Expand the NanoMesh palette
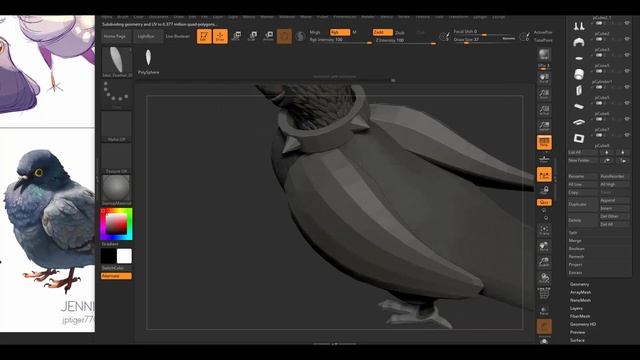 pos(580,300)
